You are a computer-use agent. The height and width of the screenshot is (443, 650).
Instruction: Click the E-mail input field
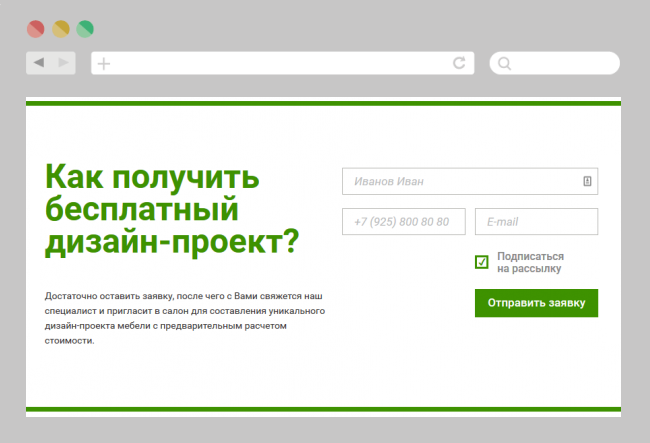(x=536, y=221)
